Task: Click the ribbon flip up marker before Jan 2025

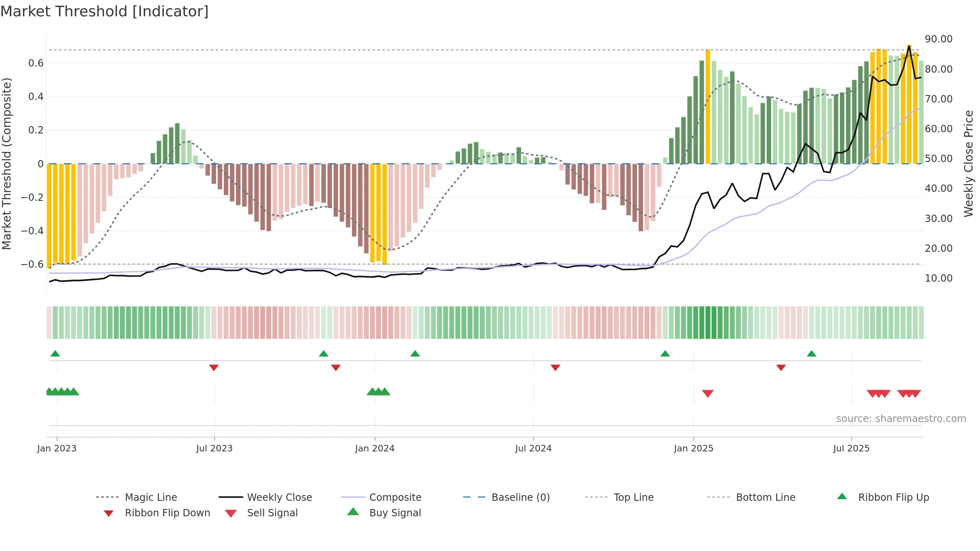Action: (665, 353)
